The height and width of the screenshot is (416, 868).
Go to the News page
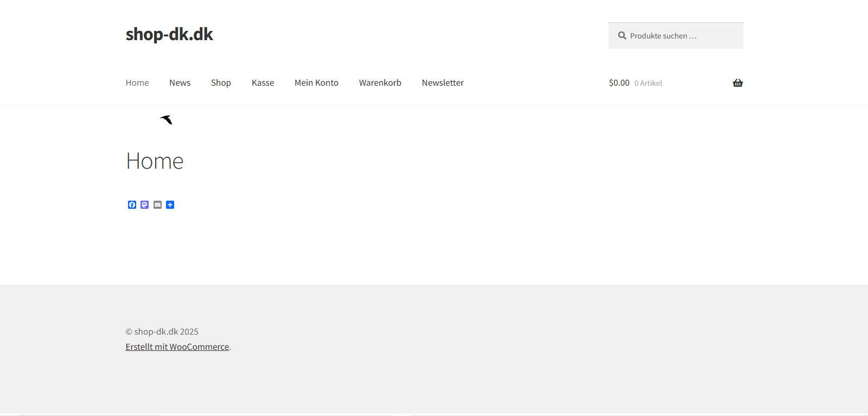180,83
